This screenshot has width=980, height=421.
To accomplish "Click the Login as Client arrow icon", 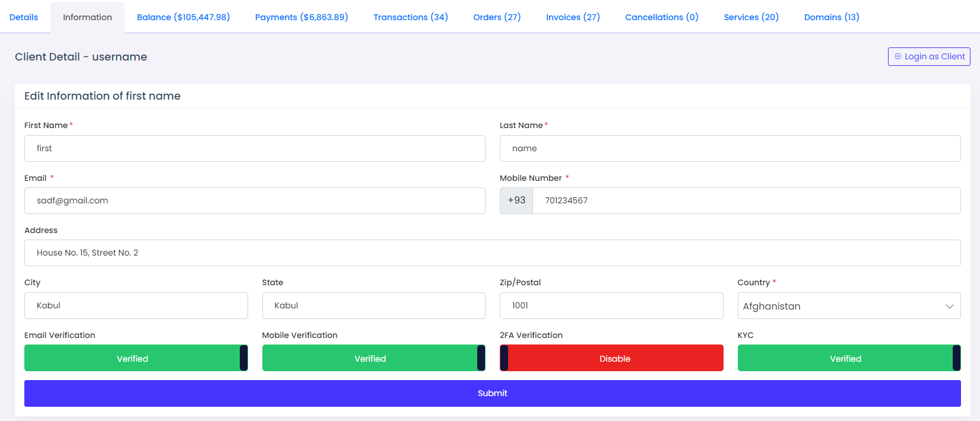I will [x=897, y=56].
